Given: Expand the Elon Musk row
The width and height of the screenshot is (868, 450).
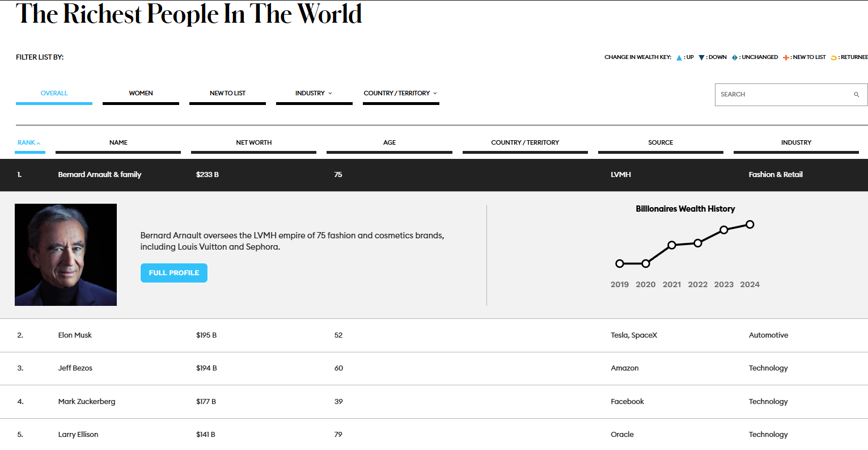Looking at the screenshot, I should [x=434, y=335].
